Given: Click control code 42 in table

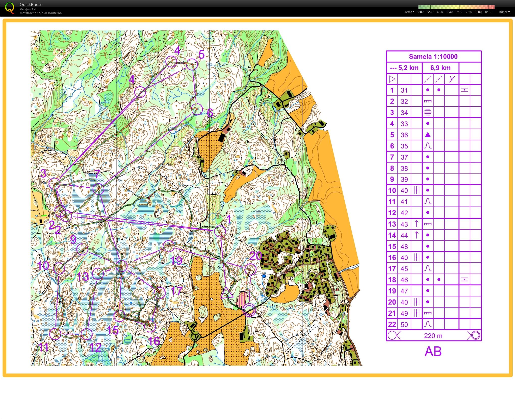Looking at the screenshot, I should click(x=404, y=213).
